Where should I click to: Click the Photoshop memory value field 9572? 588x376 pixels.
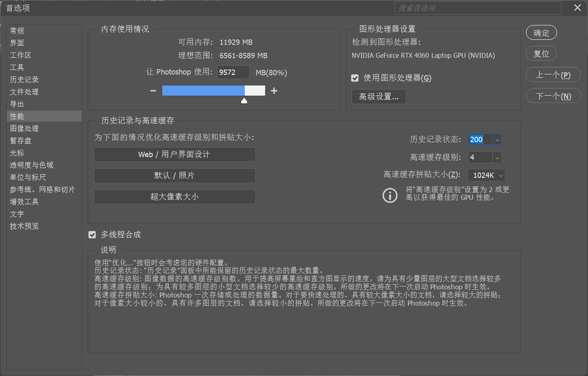pos(233,72)
